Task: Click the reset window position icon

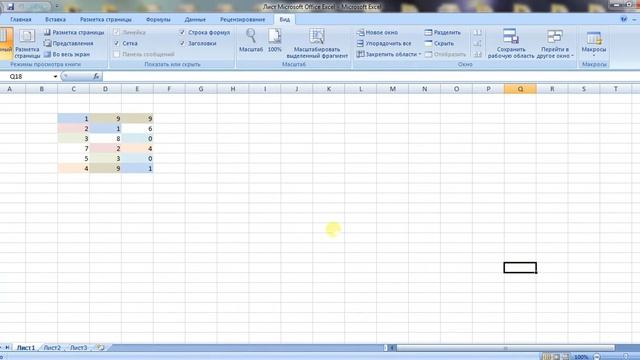Action: (x=477, y=54)
